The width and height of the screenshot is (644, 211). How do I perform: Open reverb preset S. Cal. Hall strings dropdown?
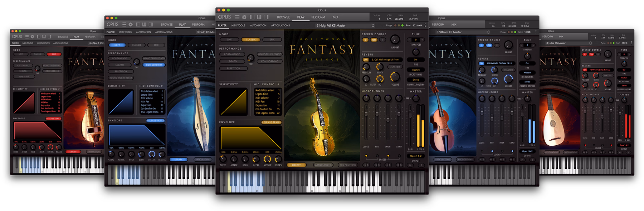pos(386,60)
